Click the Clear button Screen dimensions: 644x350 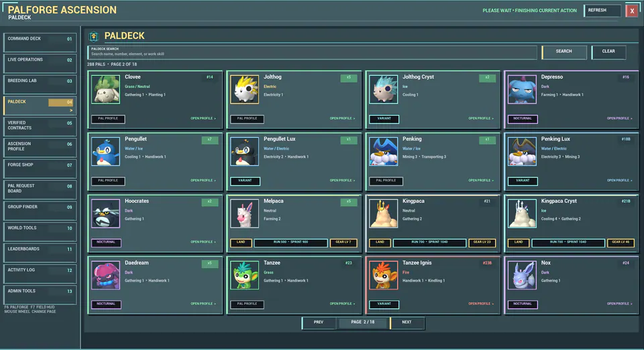point(608,52)
